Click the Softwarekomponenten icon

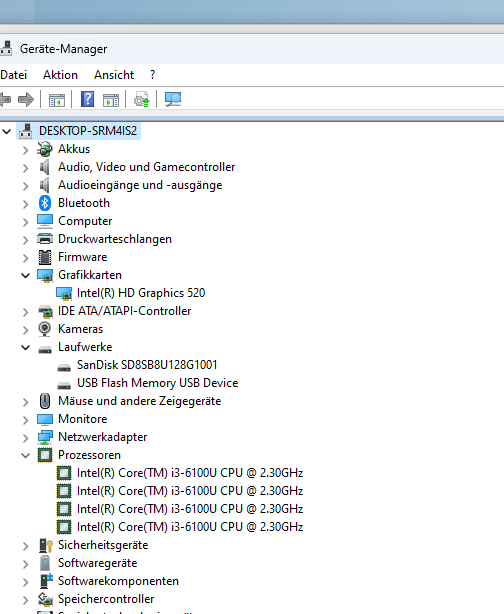click(x=46, y=581)
